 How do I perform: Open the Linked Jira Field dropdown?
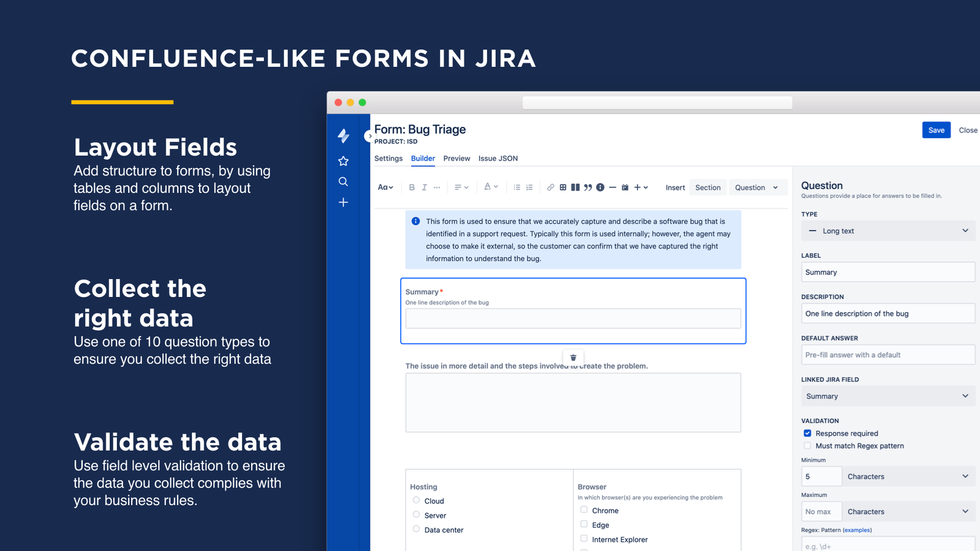pos(888,396)
